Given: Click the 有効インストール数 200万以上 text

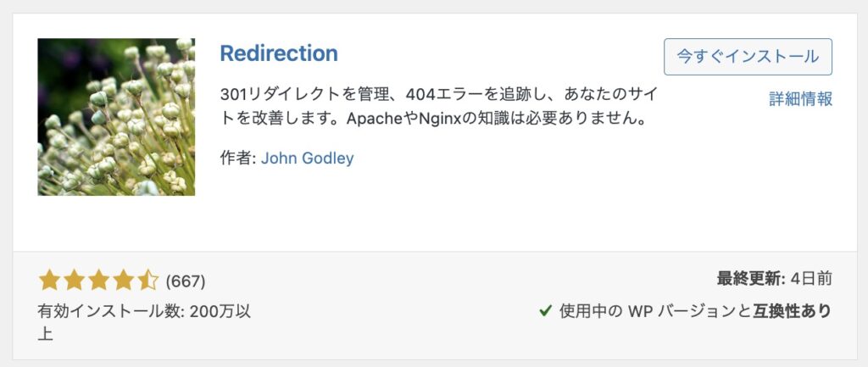Looking at the screenshot, I should 144,322.
